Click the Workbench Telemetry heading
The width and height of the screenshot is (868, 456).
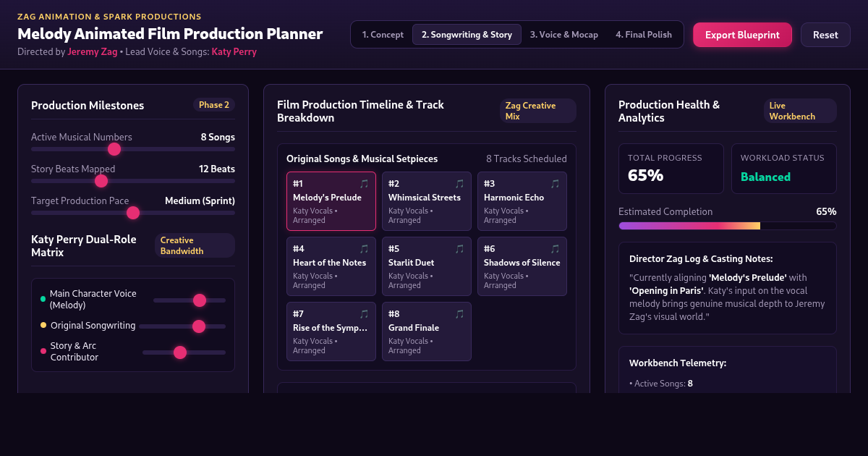tap(678, 363)
